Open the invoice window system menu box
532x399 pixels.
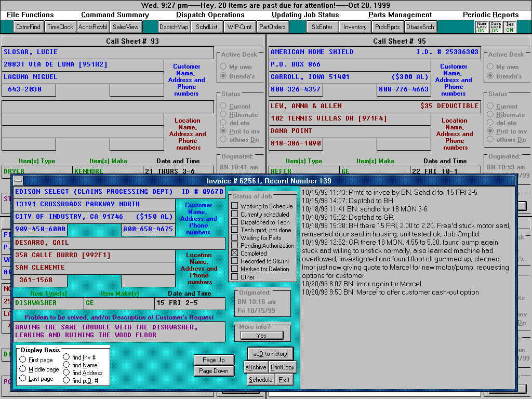pyautogui.click(x=18, y=181)
